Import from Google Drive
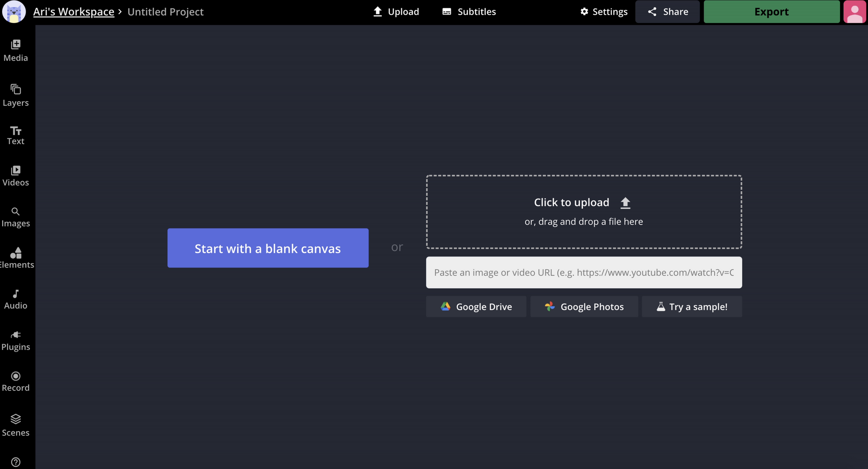Viewport: 868px width, 469px height. [476, 307]
